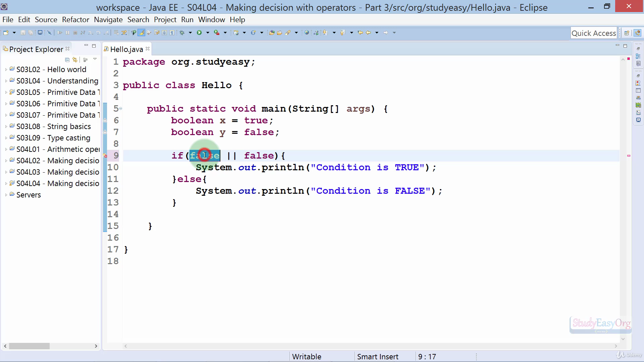Click the Resume debug icon
The width and height of the screenshot is (644, 362).
(x=60, y=33)
